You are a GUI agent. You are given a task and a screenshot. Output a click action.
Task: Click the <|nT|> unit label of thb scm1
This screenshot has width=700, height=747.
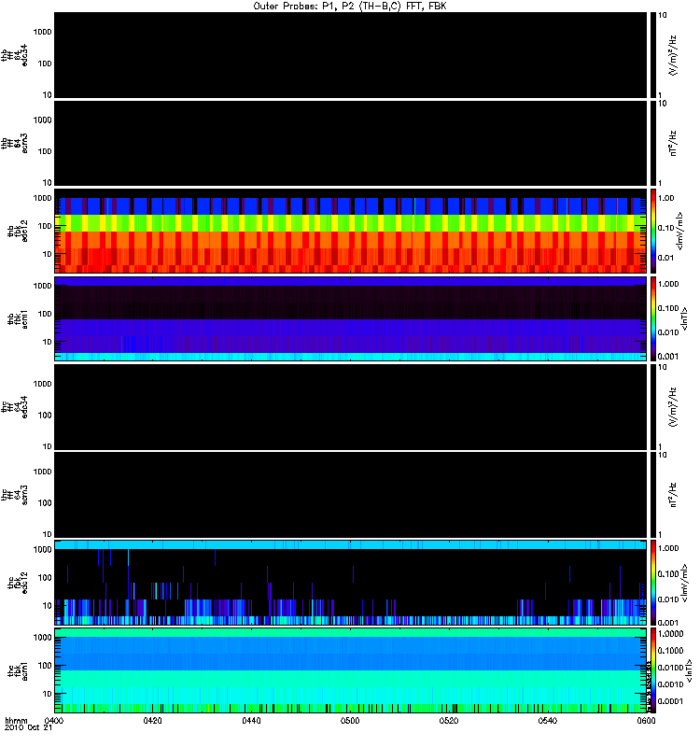click(x=684, y=318)
